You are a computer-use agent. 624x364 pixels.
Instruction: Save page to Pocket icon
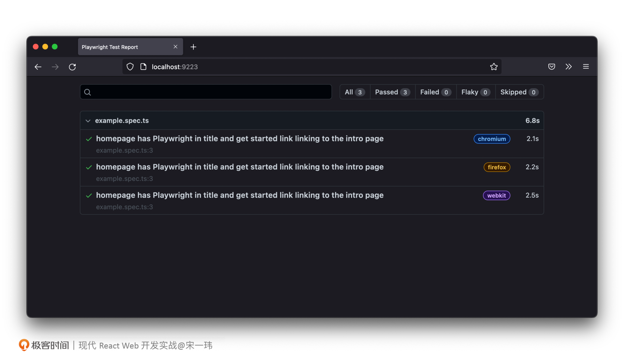552,67
